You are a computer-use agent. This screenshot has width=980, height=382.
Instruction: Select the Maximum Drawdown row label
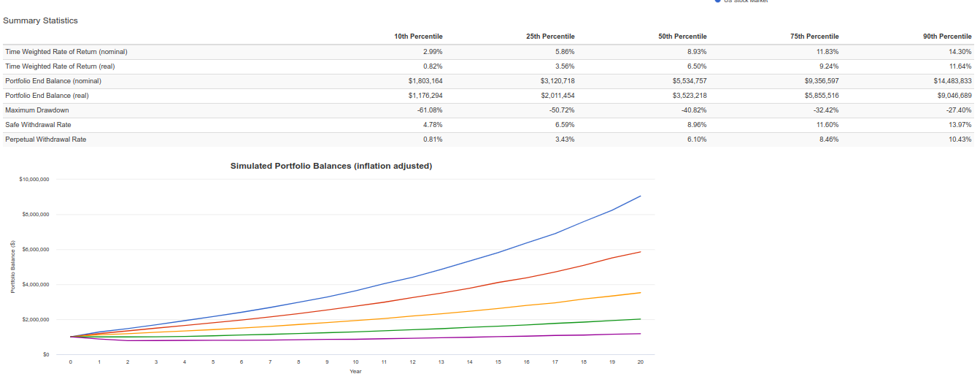tap(37, 110)
